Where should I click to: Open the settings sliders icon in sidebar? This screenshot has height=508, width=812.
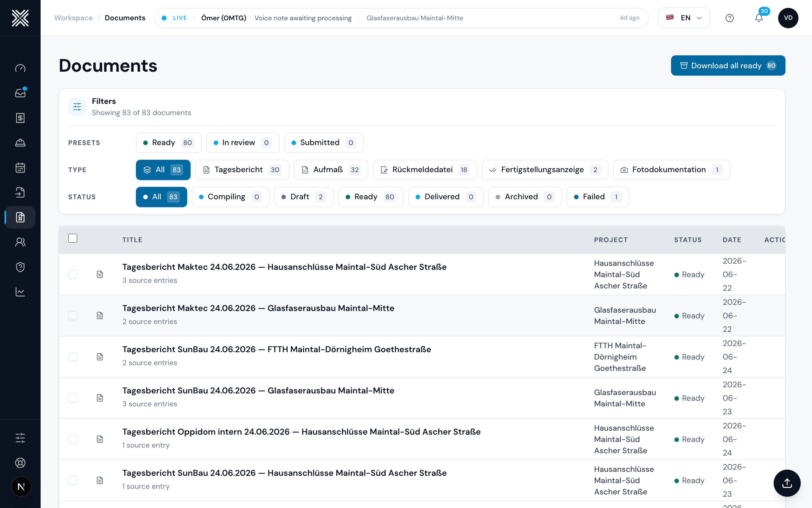20,438
